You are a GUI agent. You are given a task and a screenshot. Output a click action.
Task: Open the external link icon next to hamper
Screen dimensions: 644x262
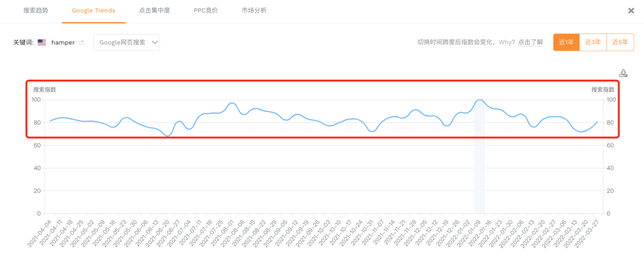81,42
